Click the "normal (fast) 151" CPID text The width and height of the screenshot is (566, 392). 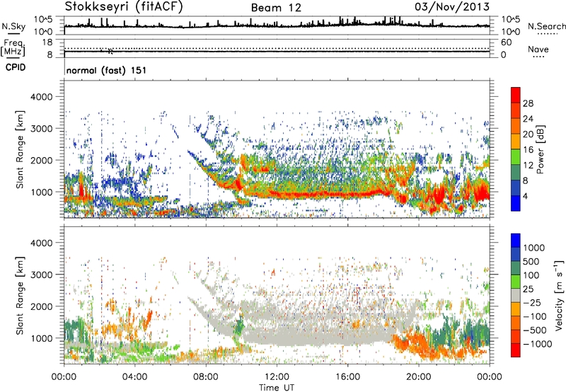[107, 70]
